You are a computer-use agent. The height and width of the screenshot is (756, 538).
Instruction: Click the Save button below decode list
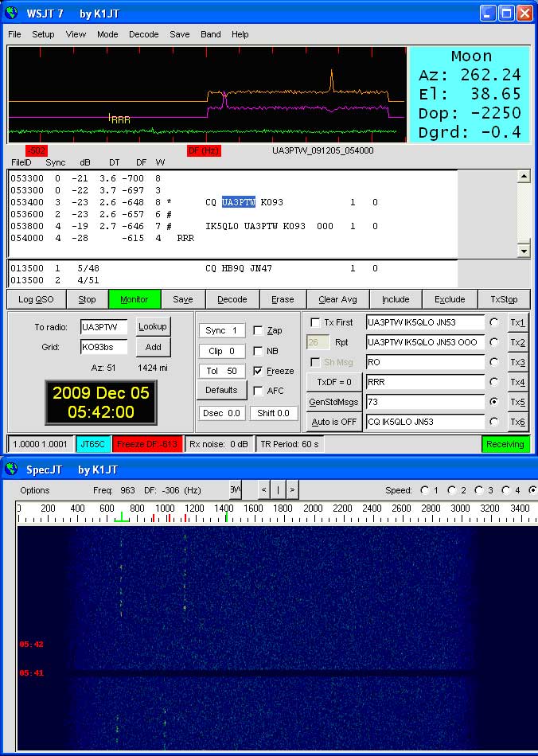click(183, 299)
